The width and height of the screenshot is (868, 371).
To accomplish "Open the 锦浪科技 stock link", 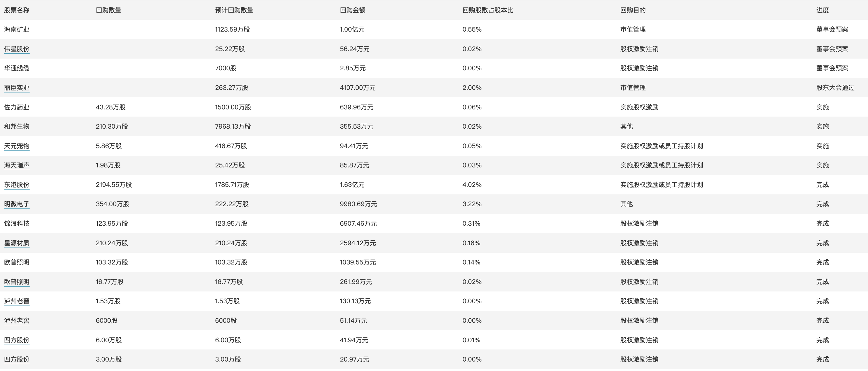I will pyautogui.click(x=16, y=223).
